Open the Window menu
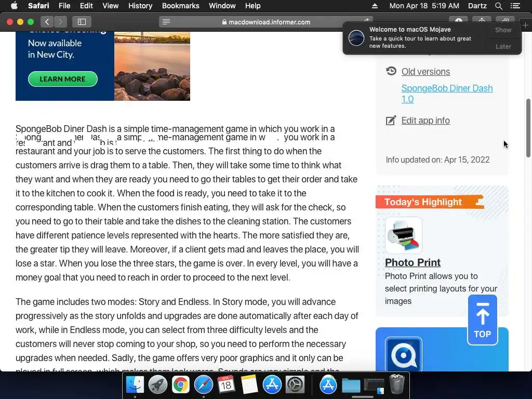This screenshot has width=532, height=399. 222,6
